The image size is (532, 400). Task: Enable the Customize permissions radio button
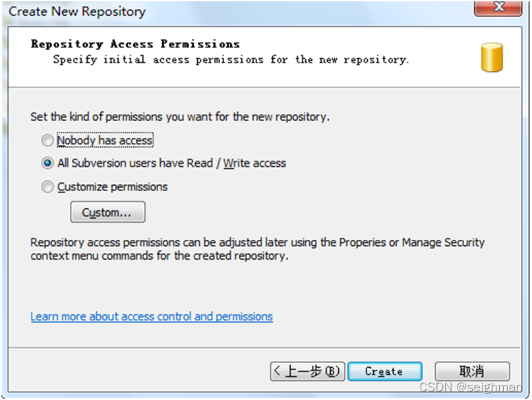pos(47,187)
